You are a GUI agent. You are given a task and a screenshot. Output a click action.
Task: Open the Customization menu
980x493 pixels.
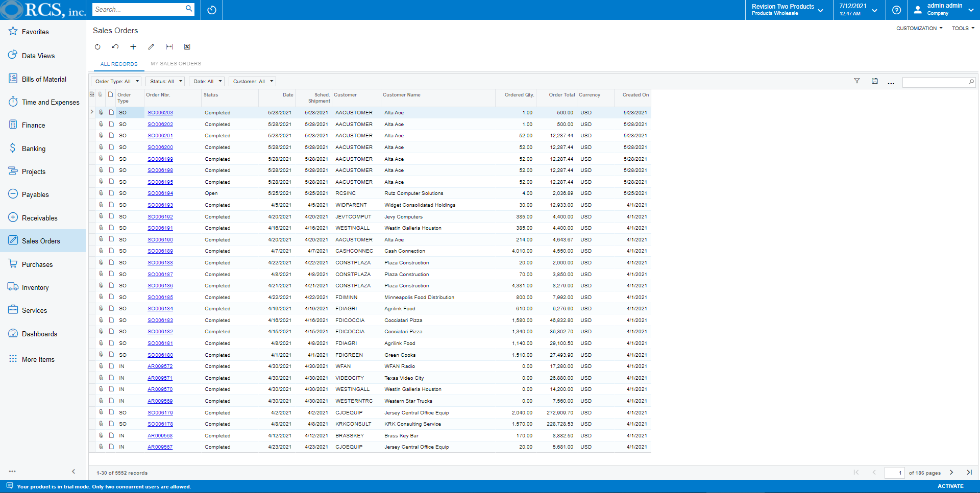(x=919, y=29)
